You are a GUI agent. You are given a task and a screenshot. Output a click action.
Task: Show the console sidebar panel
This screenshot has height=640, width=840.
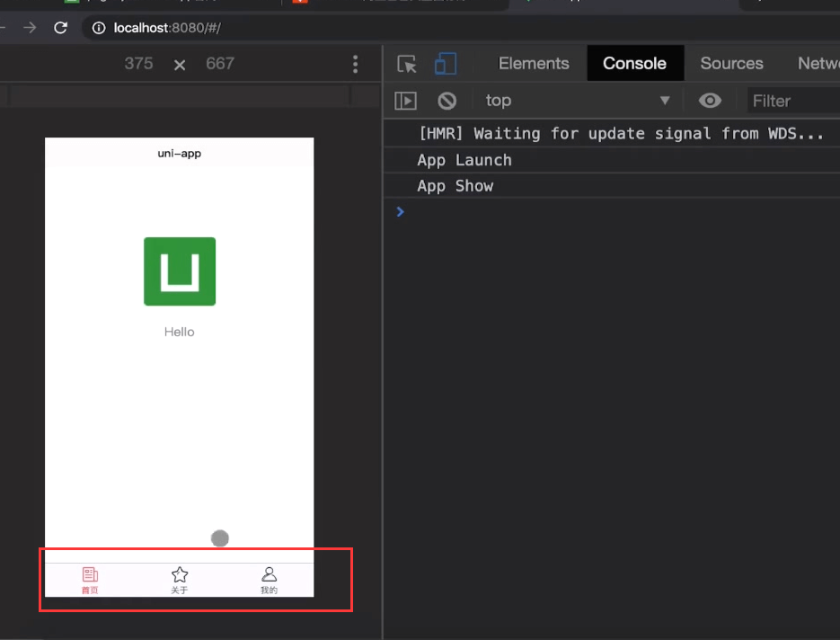pyautogui.click(x=405, y=101)
